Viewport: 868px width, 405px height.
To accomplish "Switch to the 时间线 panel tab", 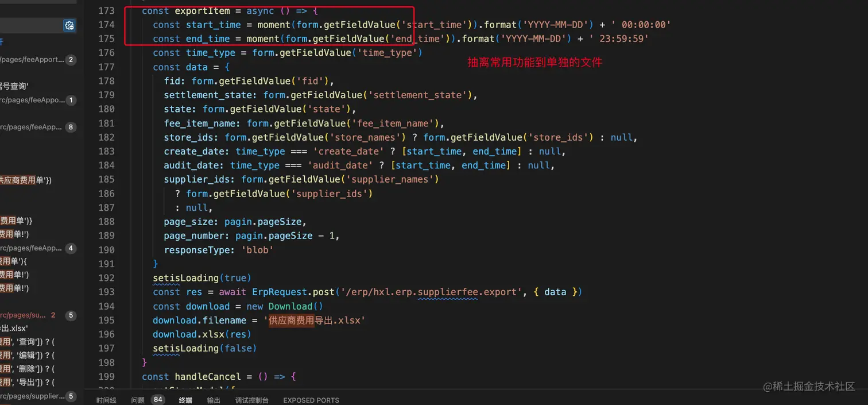I will point(106,400).
